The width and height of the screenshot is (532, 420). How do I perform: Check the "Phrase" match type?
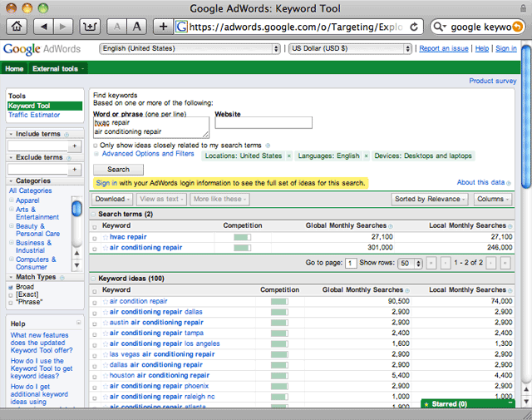[11, 303]
